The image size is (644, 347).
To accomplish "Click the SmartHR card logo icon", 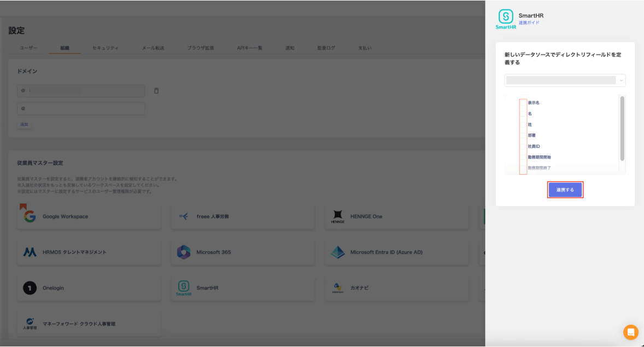I will click(184, 288).
